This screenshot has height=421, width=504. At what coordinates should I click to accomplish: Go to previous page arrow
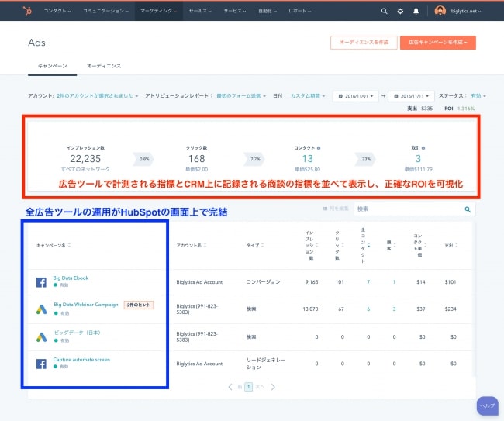coord(230,387)
